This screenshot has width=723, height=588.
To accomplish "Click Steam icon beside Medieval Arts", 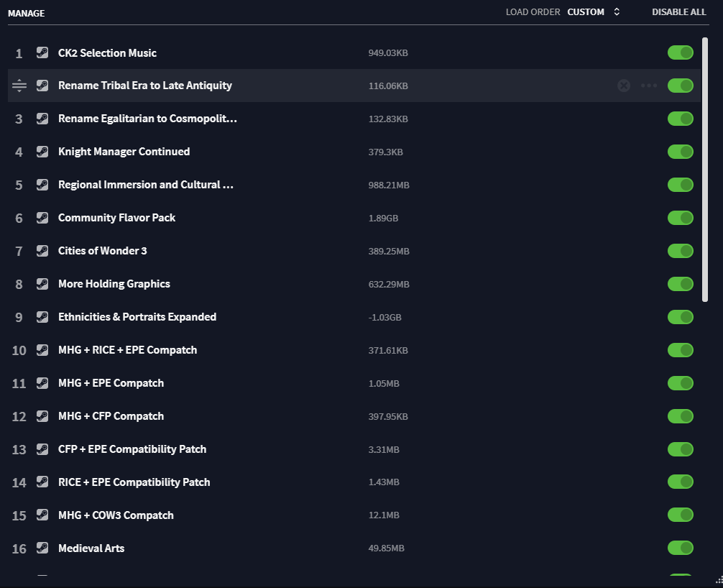I will [x=42, y=548].
